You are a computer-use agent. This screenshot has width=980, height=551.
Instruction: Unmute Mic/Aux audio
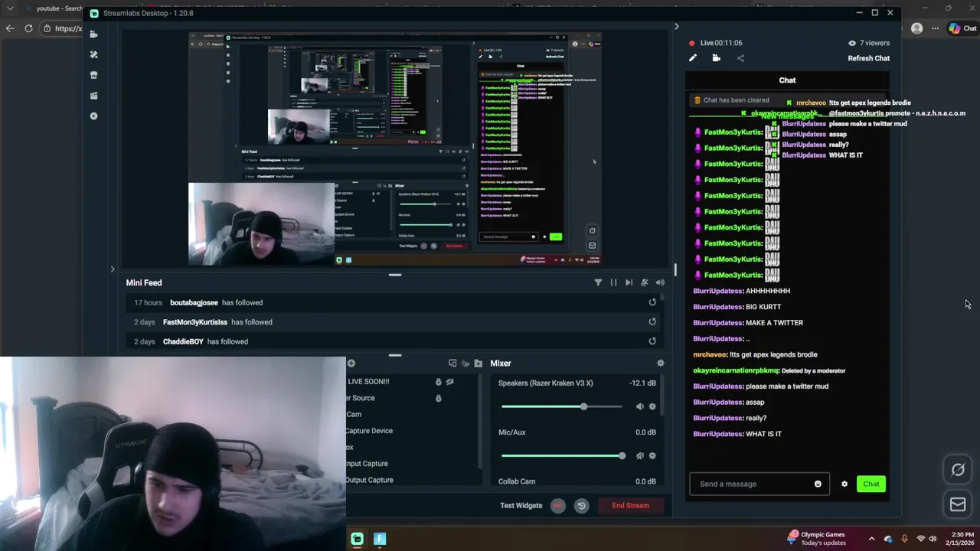(640, 456)
